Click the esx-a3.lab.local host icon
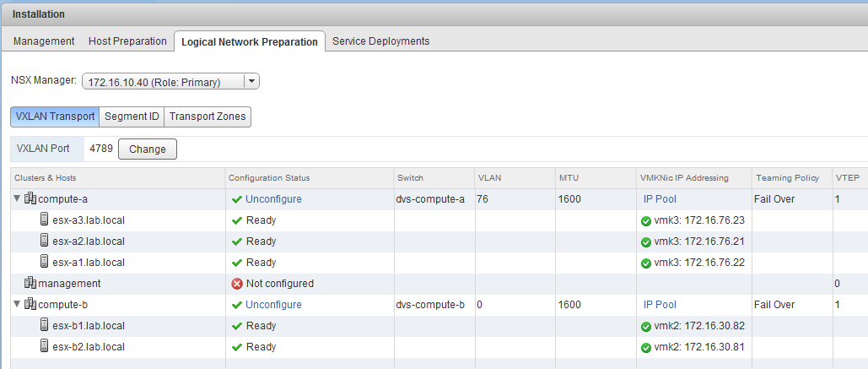868x369 pixels. tap(45, 220)
